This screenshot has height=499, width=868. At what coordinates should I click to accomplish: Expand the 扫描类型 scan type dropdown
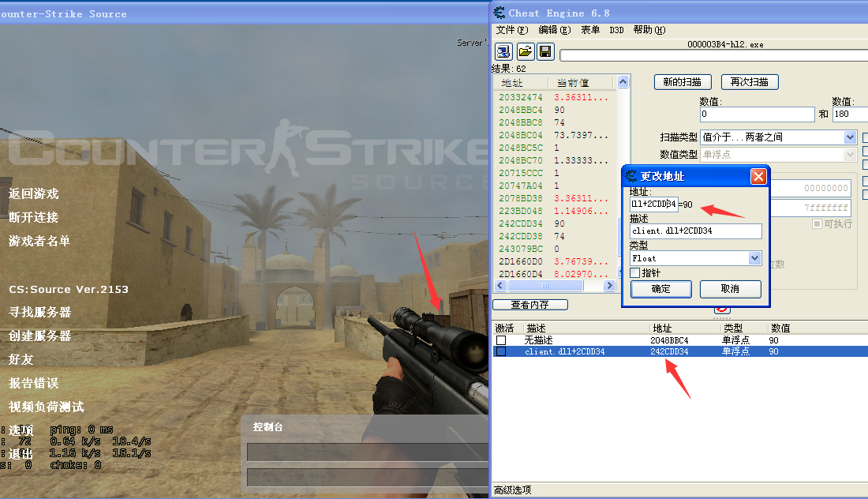(851, 137)
